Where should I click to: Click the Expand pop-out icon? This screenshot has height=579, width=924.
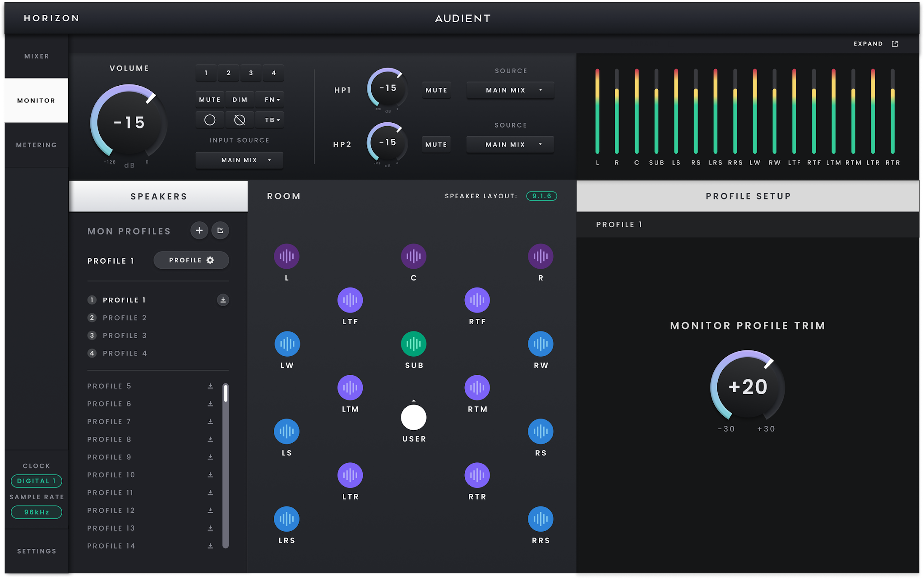[895, 44]
